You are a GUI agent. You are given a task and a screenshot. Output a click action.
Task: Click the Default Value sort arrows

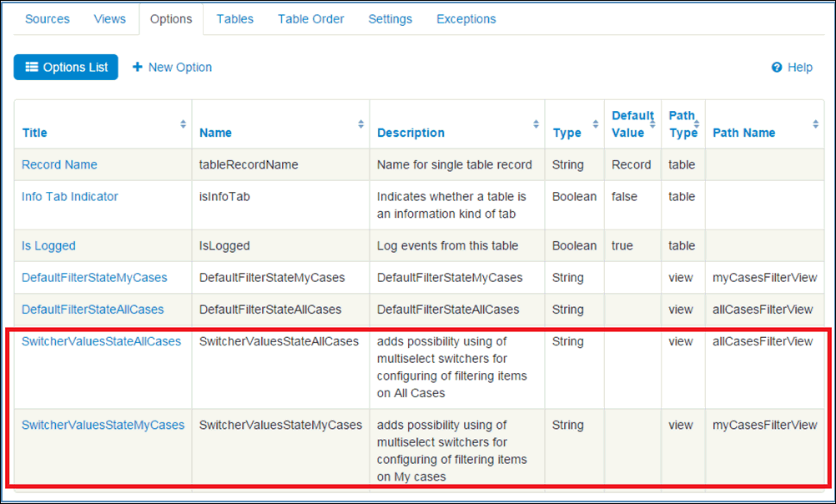(653, 124)
